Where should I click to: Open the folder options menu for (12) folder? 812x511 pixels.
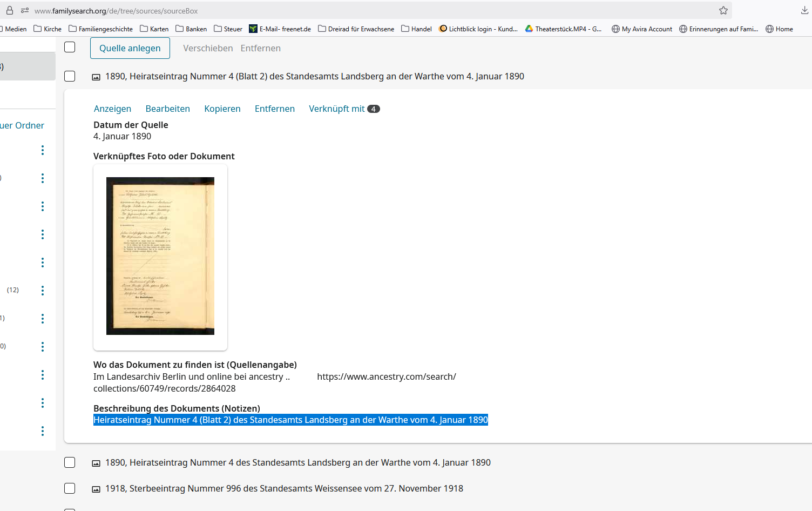(43, 291)
